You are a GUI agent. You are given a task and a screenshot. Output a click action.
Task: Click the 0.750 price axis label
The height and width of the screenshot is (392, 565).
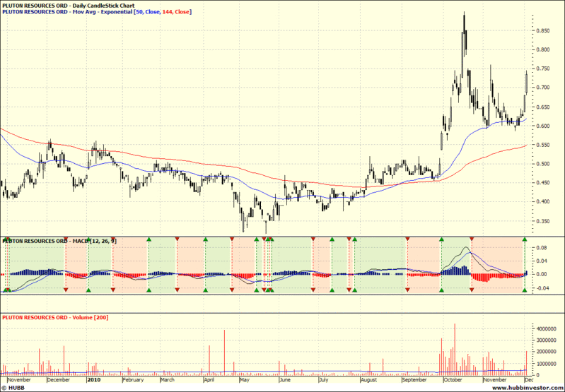542,69
